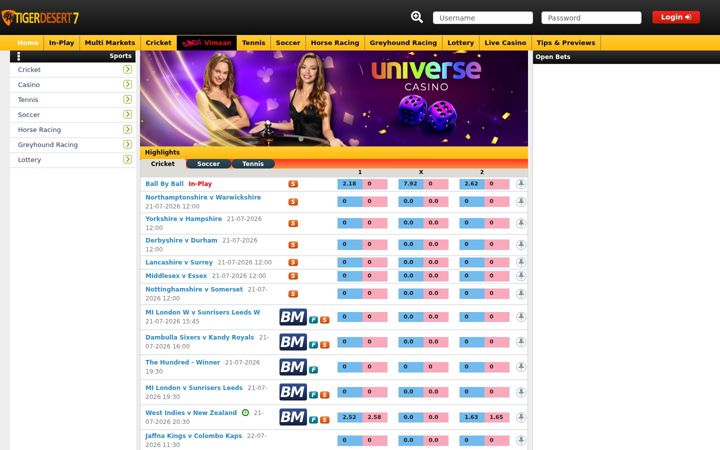This screenshot has width=720, height=450.
Task: Click the Username input field
Action: [483, 18]
